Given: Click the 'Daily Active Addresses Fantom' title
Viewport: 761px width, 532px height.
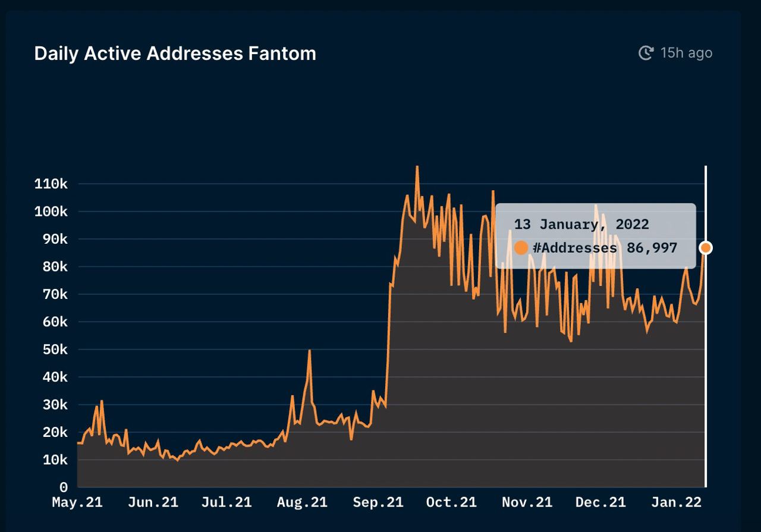Looking at the screenshot, I should 175,53.
